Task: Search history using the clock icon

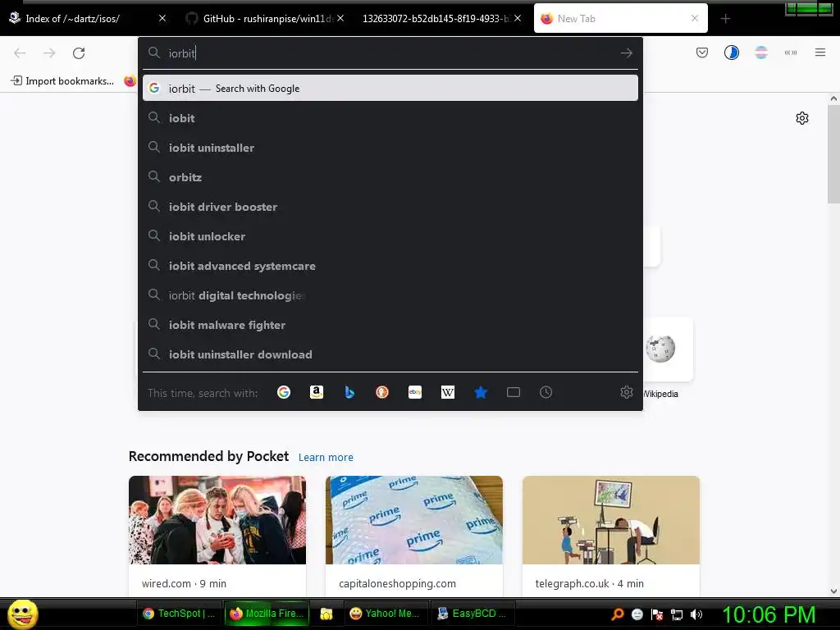Action: [x=546, y=392]
